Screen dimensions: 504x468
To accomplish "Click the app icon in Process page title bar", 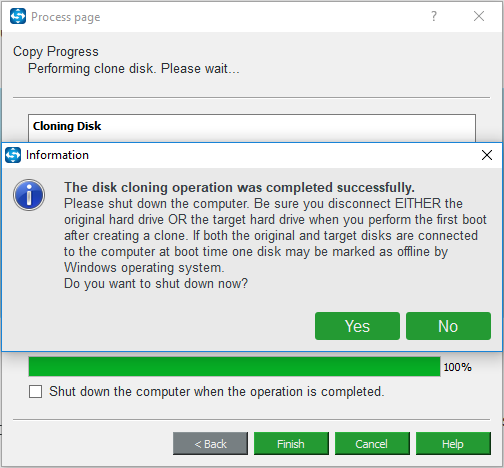I will [18, 16].
